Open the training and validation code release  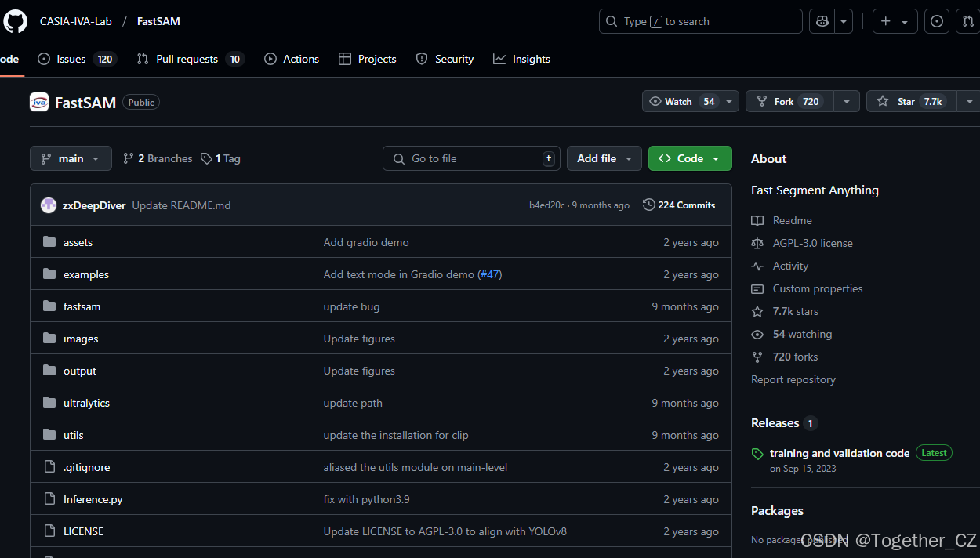pos(840,453)
